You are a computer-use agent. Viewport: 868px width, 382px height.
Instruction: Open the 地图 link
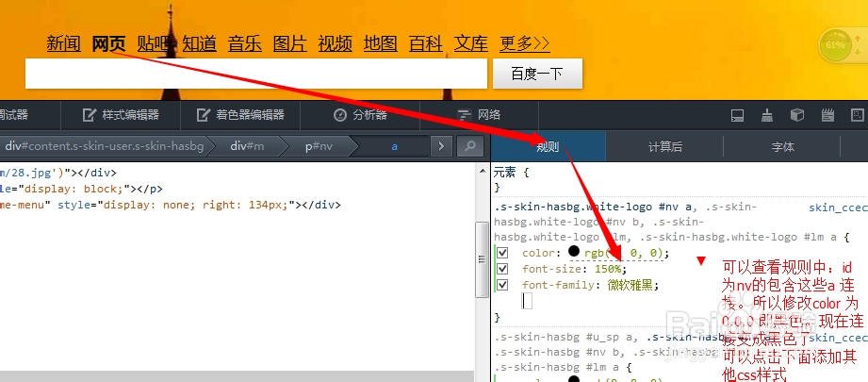click(381, 43)
